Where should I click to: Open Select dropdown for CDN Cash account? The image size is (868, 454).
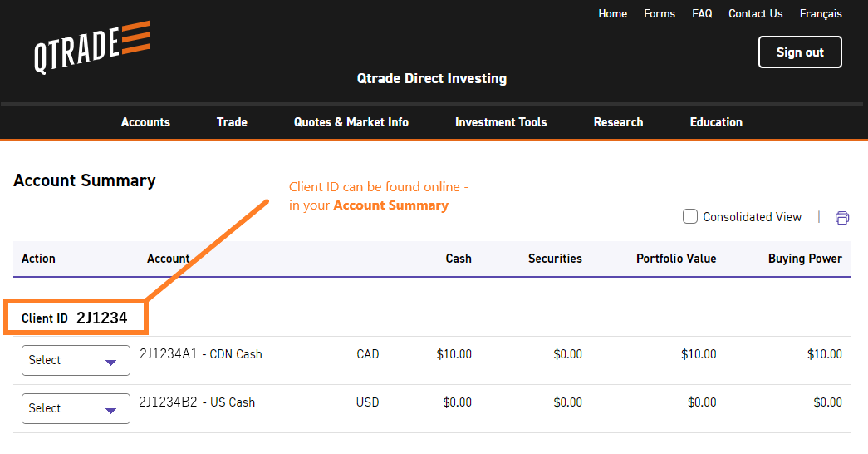click(76, 361)
